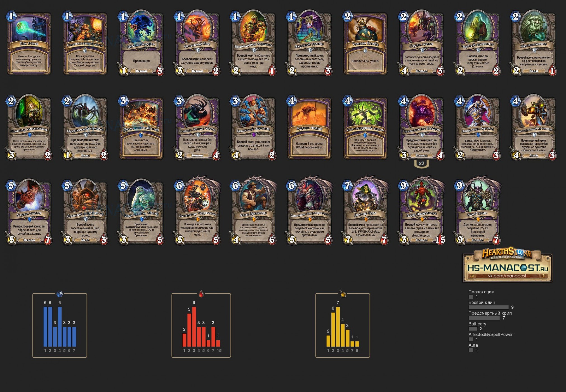Click the vk.com/manacost link
Image resolution: width=566 pixels, height=392 pixels.
click(x=507, y=276)
